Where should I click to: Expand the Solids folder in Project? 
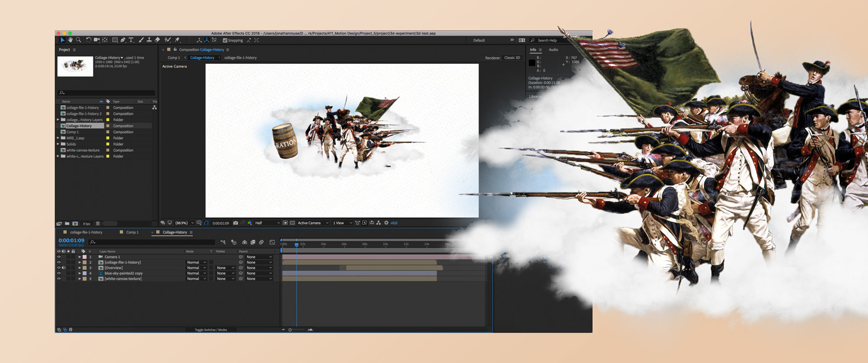(x=58, y=144)
